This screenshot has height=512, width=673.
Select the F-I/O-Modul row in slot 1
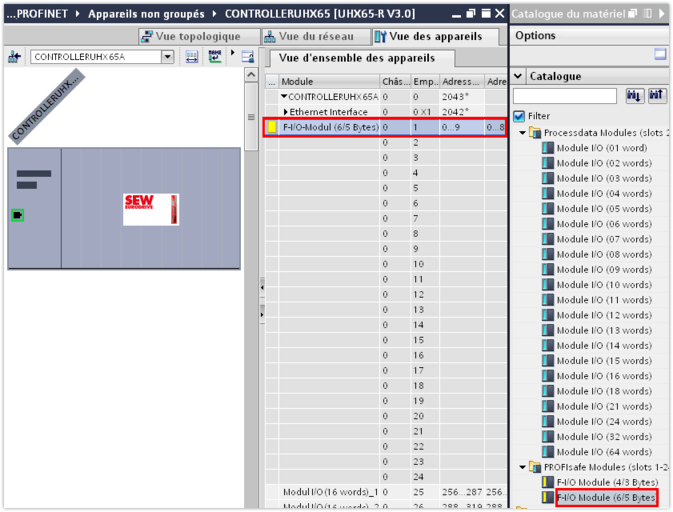pyautogui.click(x=330, y=127)
